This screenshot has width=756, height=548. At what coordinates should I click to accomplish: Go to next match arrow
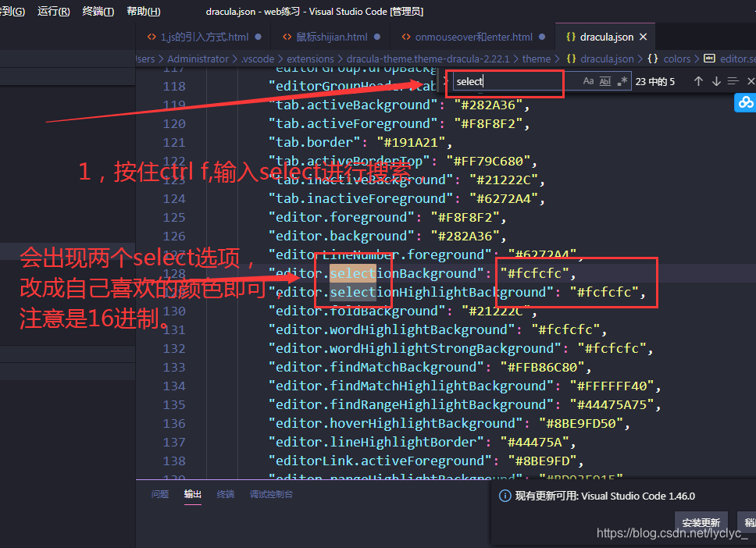coord(716,81)
